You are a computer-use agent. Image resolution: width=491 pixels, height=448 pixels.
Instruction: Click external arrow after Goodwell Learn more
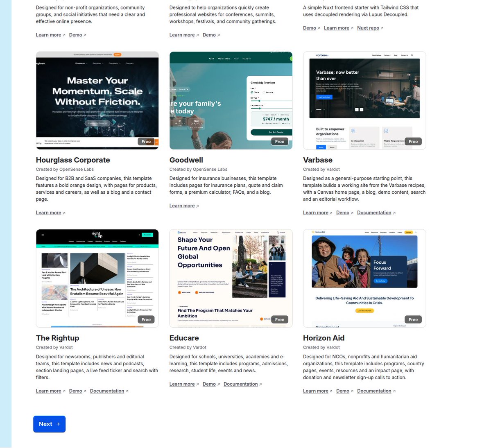tap(197, 206)
